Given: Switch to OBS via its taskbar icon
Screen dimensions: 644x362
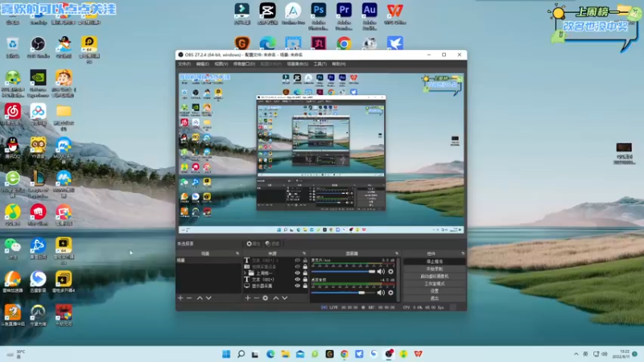Looking at the screenshot, I should click(389, 354).
